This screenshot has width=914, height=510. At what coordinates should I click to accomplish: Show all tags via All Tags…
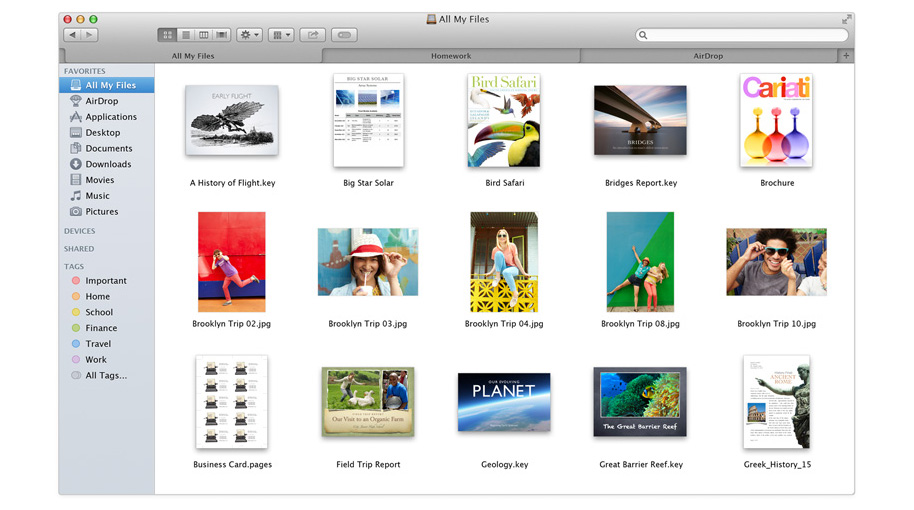coord(106,376)
